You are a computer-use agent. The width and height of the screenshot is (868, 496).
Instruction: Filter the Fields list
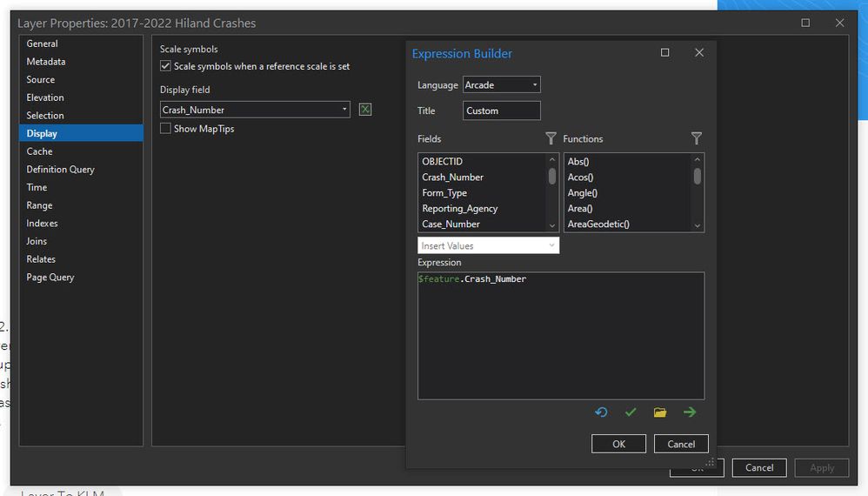(x=551, y=138)
